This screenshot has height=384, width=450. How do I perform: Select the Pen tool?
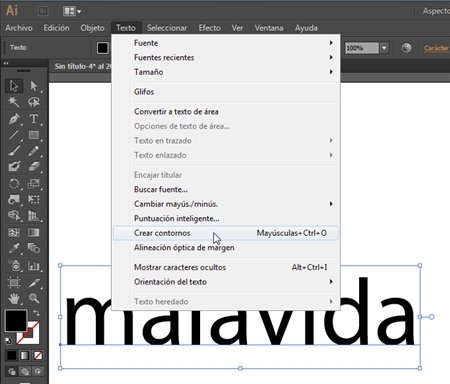click(x=14, y=118)
